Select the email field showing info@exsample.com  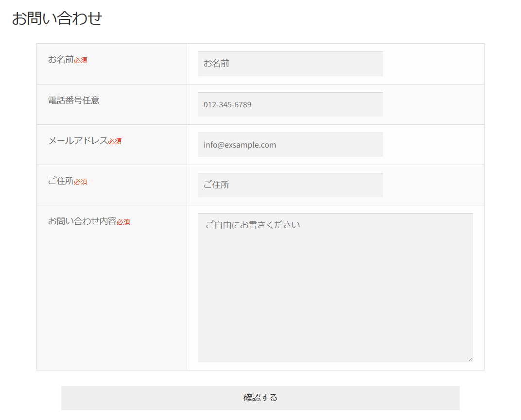pyautogui.click(x=291, y=145)
